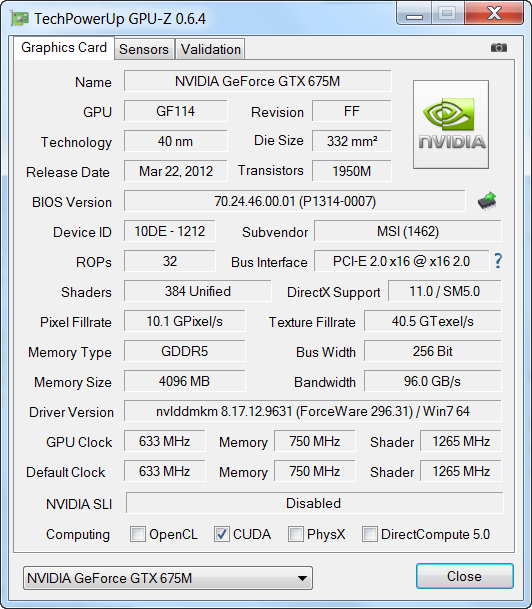This screenshot has width=532, height=609.
Task: Click the Driver Version text field
Action: (x=313, y=411)
